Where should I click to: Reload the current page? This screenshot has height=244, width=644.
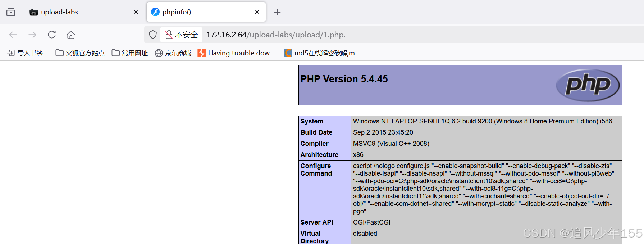point(52,35)
